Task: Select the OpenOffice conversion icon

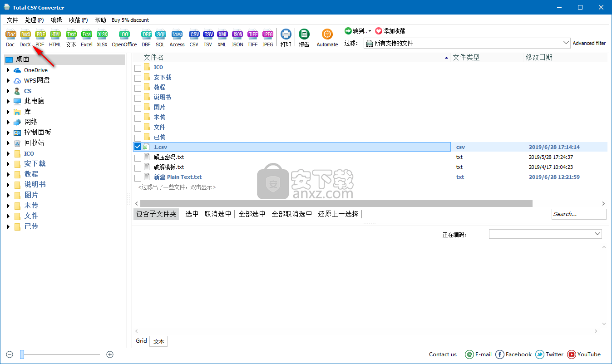Action: click(x=124, y=34)
